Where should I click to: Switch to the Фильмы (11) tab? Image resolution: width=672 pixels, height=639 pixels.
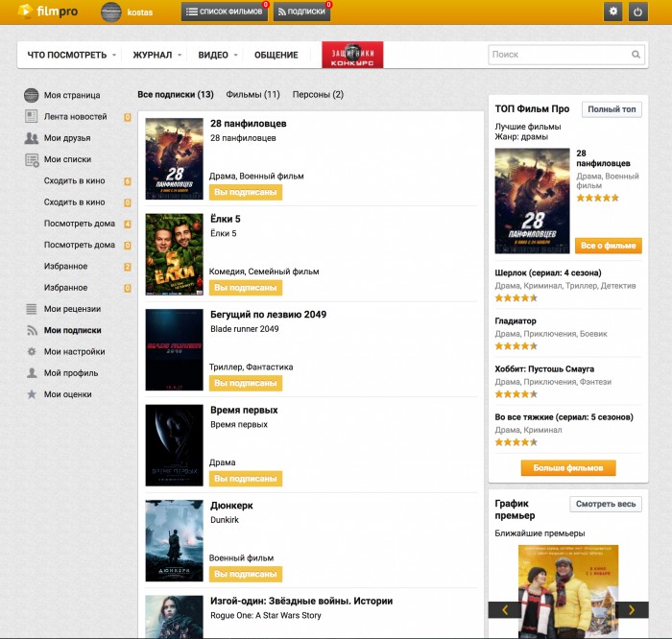pos(252,95)
